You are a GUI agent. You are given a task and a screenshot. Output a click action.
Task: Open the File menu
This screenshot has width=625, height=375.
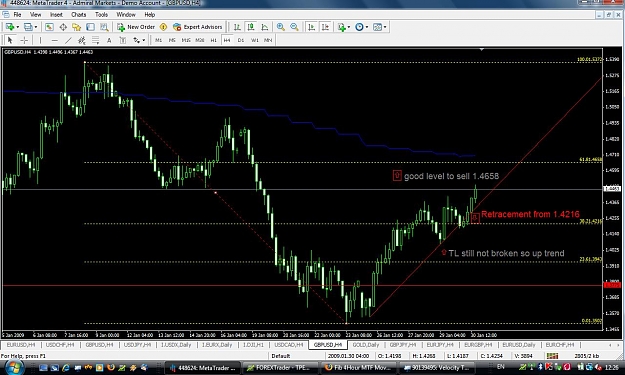(17, 15)
